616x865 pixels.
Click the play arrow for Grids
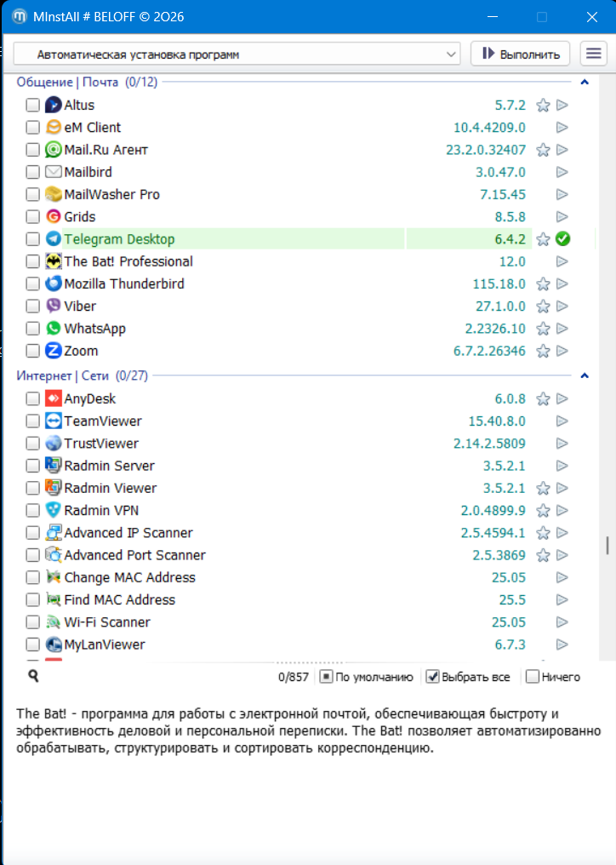[562, 217]
